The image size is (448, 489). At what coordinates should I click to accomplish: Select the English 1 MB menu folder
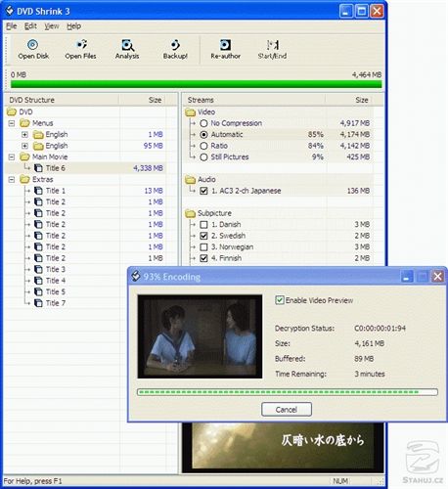pos(38,135)
